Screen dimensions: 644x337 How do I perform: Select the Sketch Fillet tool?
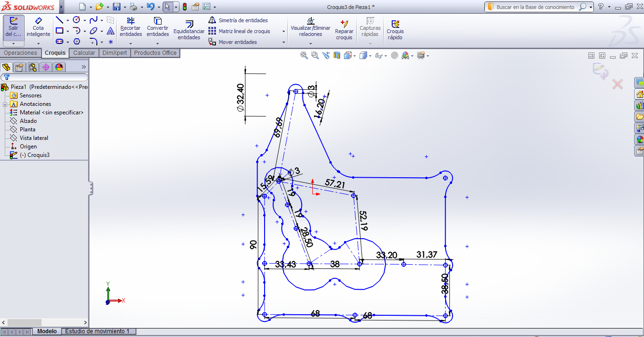(94, 42)
